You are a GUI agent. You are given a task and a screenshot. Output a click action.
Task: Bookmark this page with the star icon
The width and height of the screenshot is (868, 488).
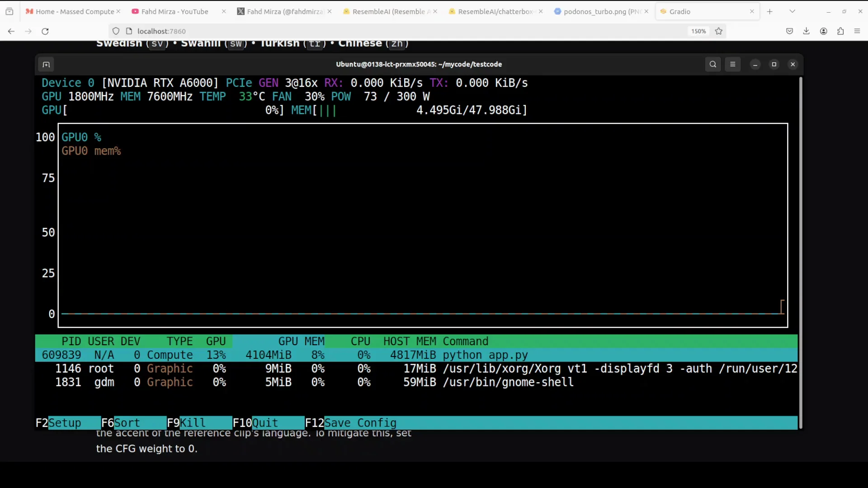pyautogui.click(x=719, y=31)
